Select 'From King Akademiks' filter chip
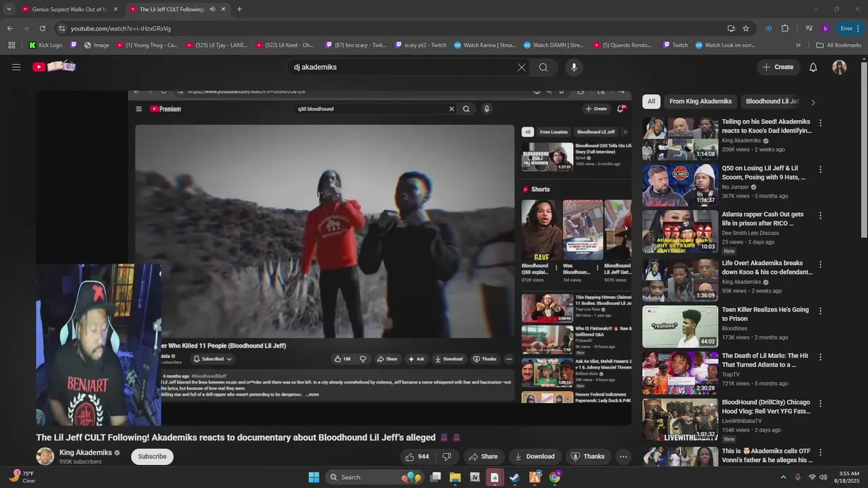The height and width of the screenshot is (488, 868). (701, 102)
